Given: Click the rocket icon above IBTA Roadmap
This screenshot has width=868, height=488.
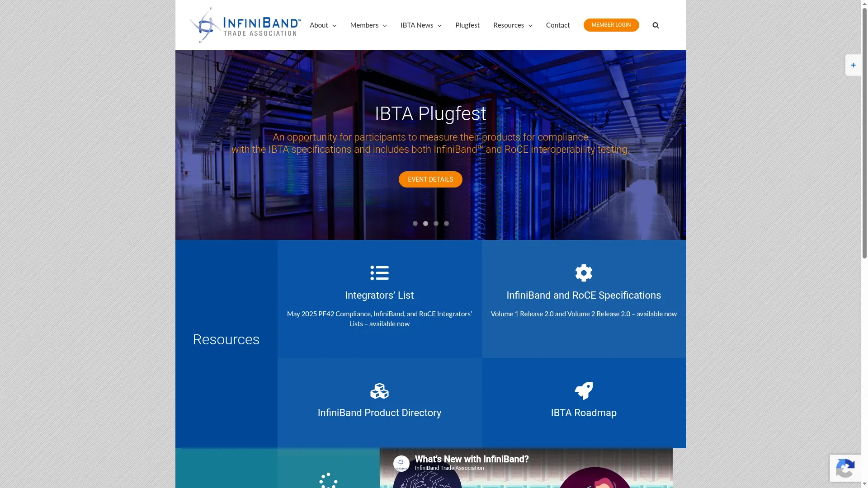Looking at the screenshot, I should [x=584, y=391].
